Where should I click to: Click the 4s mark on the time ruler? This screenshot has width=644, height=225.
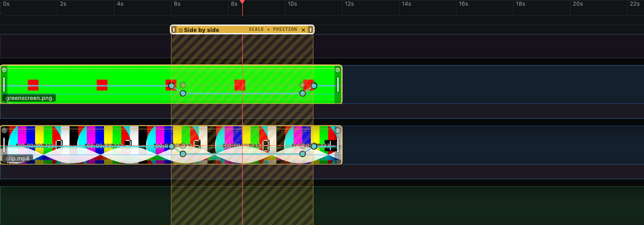(120, 4)
